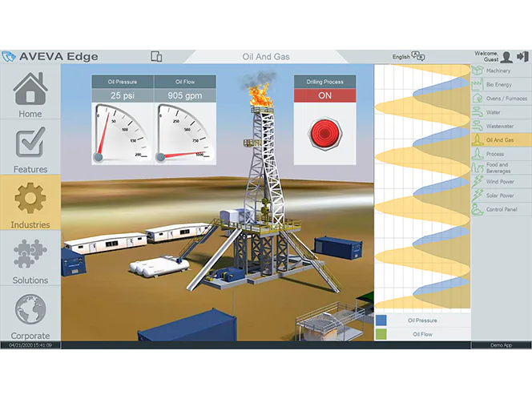Screen dimensions: 532x399
Task: Click the green Oil Flow legend swatch
Action: coord(381,334)
